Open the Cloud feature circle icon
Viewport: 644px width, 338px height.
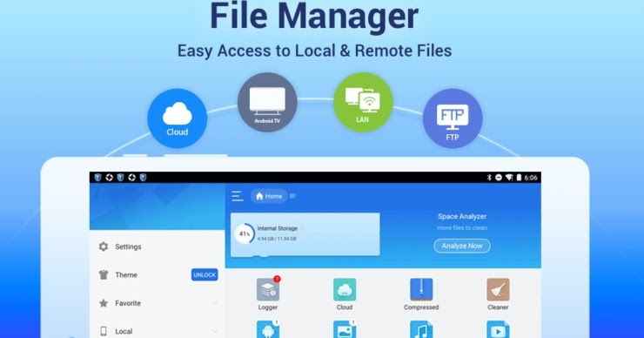click(177, 118)
